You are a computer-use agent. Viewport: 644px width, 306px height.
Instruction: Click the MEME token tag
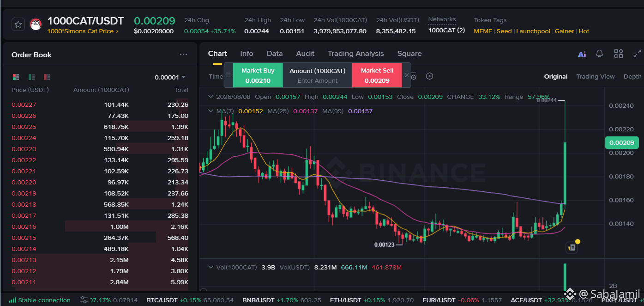[x=483, y=31]
